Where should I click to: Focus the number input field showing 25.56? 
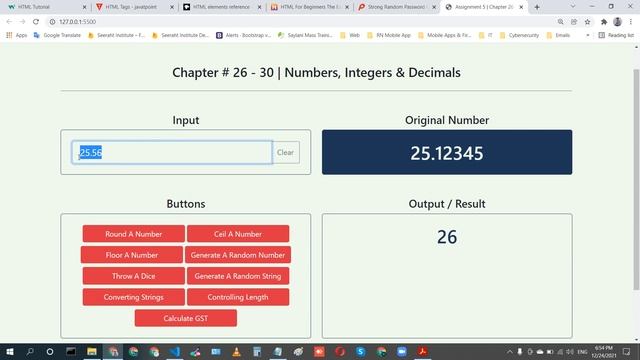[172, 152]
